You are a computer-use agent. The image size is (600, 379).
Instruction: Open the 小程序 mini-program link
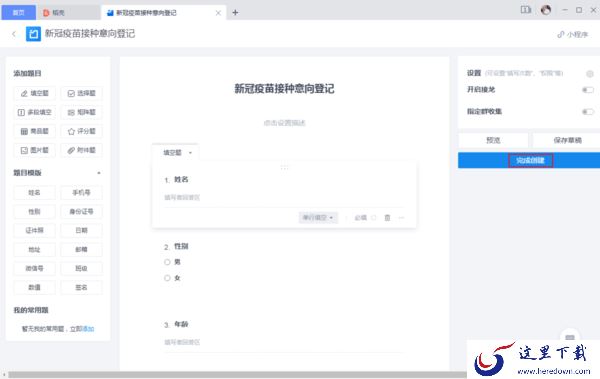573,34
